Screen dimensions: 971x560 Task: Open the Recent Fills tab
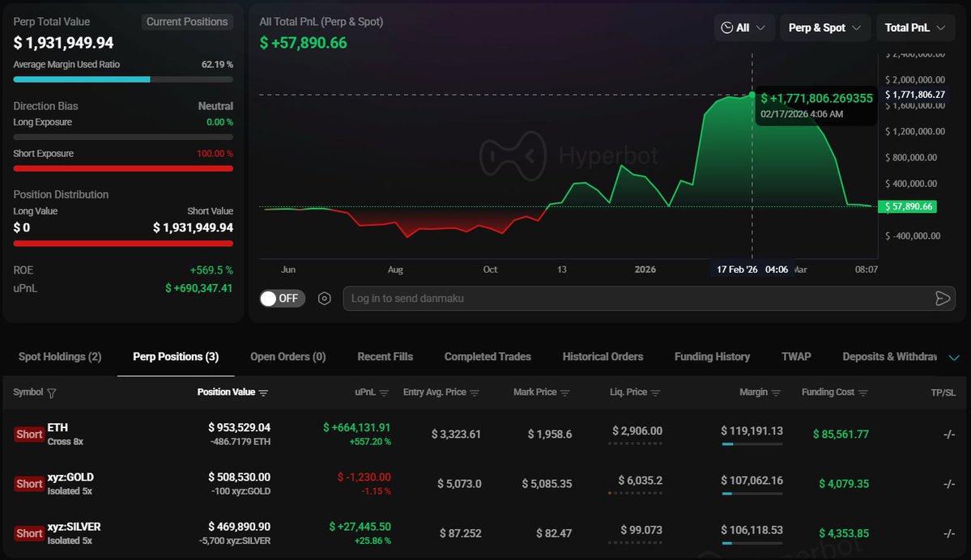coord(385,357)
